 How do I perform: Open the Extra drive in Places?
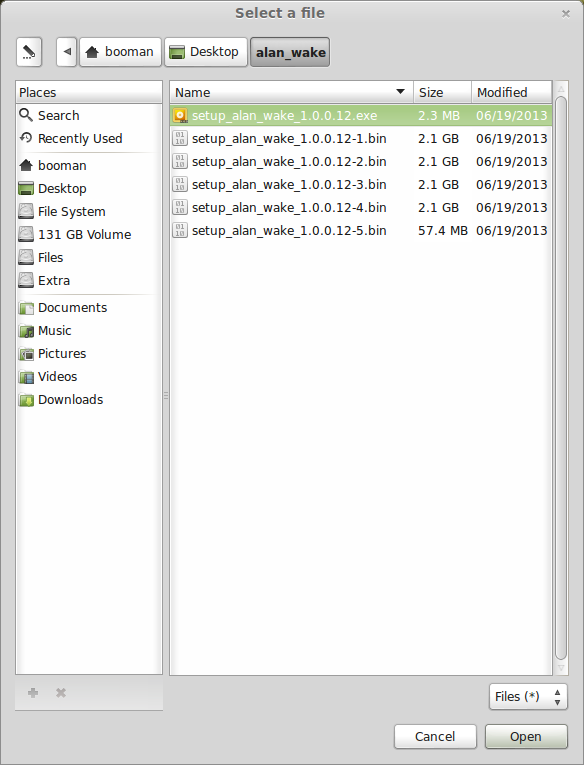(x=89, y=281)
